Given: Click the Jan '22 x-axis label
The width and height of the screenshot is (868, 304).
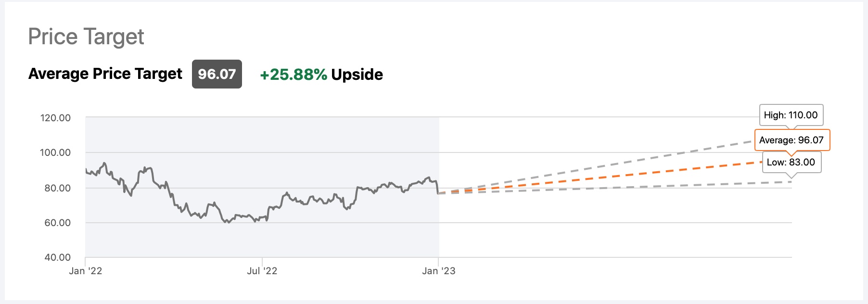Looking at the screenshot, I should point(86,271).
